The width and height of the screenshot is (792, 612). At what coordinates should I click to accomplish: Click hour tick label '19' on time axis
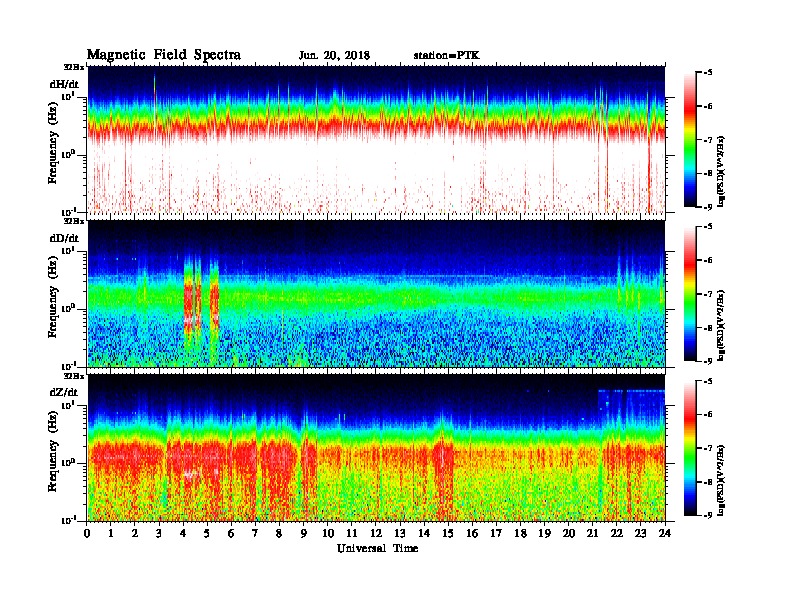click(544, 533)
